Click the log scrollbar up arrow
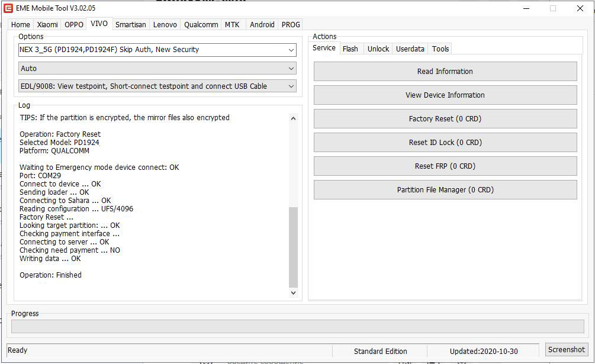 pyautogui.click(x=293, y=118)
